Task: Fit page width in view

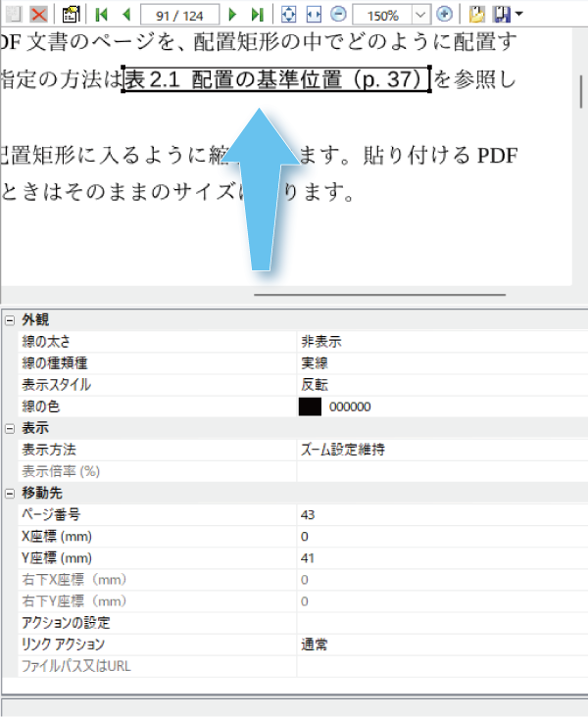Action: [313, 14]
